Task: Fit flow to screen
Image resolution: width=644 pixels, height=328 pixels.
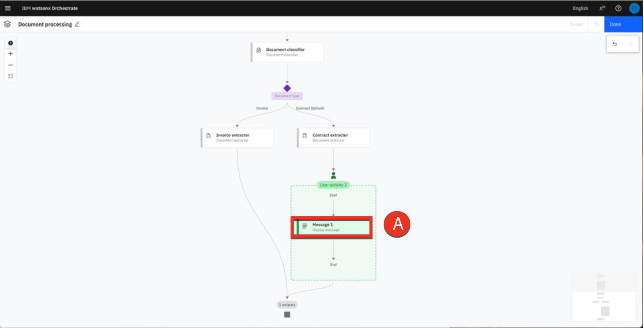Action: click(11, 76)
